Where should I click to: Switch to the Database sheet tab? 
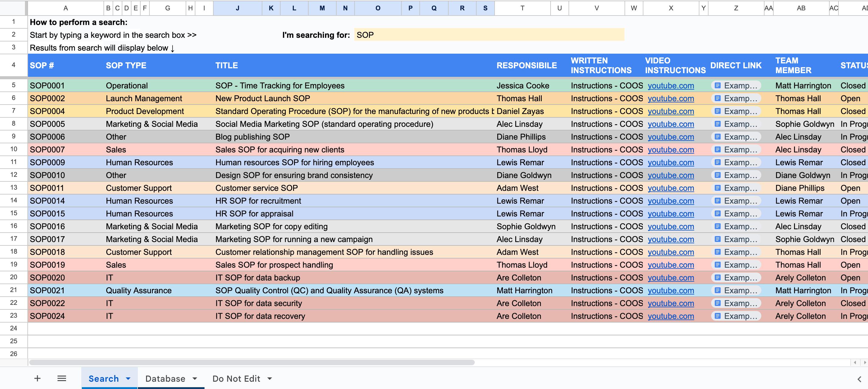pos(165,379)
